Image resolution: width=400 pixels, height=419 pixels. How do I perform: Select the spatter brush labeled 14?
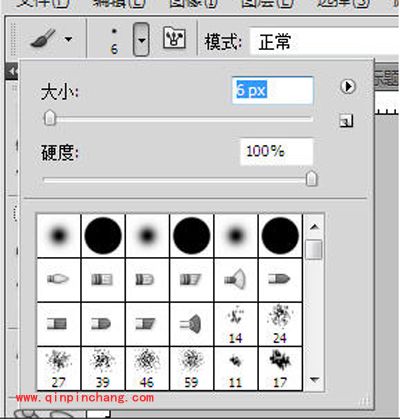[236, 324]
